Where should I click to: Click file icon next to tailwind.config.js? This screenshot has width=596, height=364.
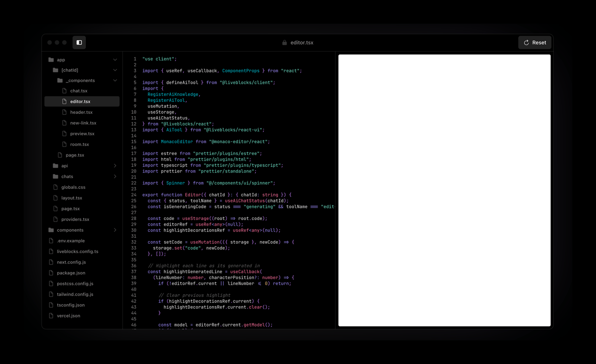coord(51,294)
